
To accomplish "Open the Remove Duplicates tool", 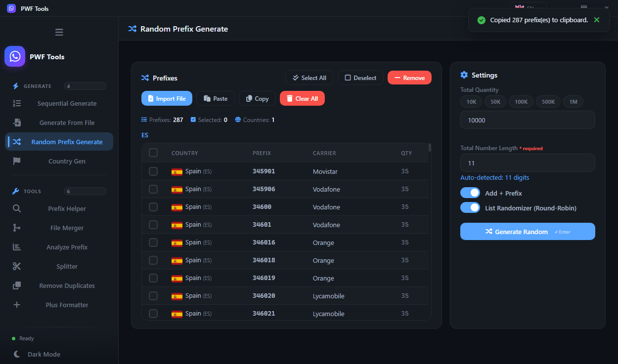I will tap(59, 285).
